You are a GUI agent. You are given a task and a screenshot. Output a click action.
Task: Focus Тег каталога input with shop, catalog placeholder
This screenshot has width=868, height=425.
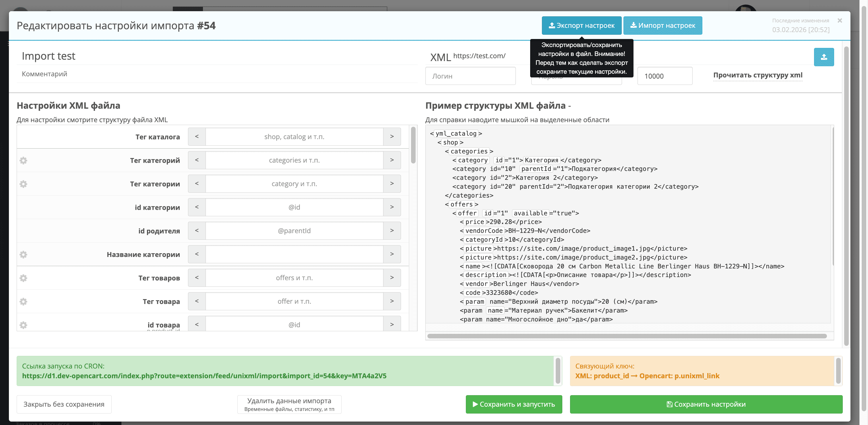click(x=294, y=137)
